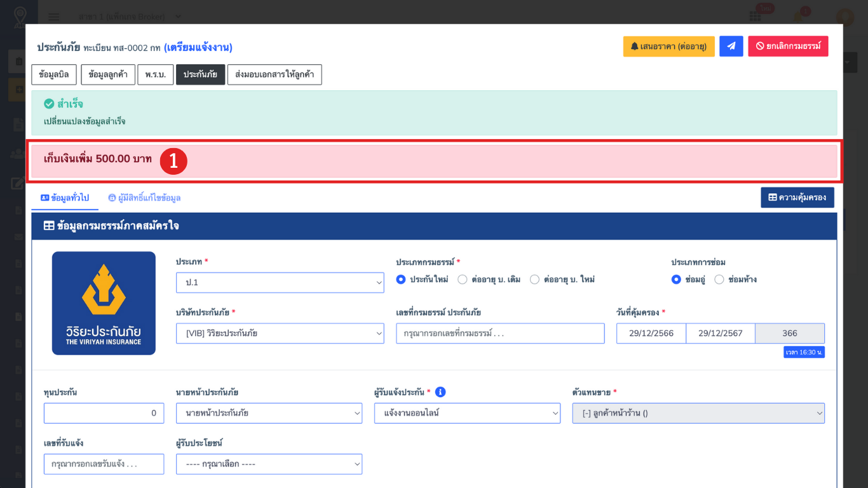This screenshot has width=868, height=488.
Task: Click the 366 days field
Action: pyautogui.click(x=790, y=334)
